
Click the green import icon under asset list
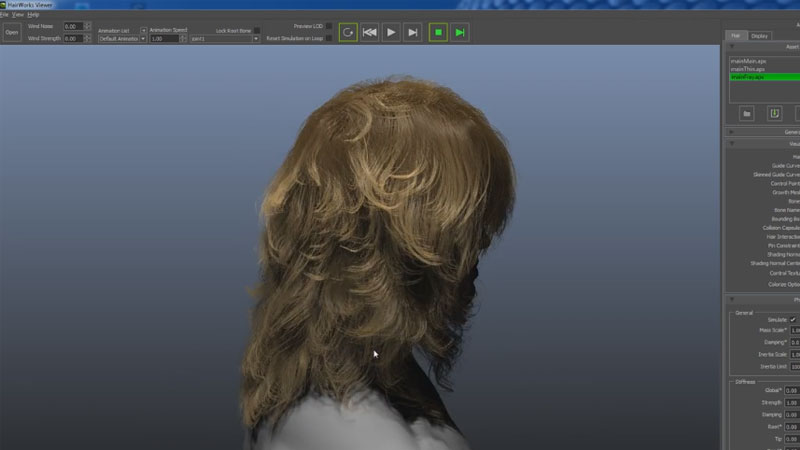tap(774, 113)
